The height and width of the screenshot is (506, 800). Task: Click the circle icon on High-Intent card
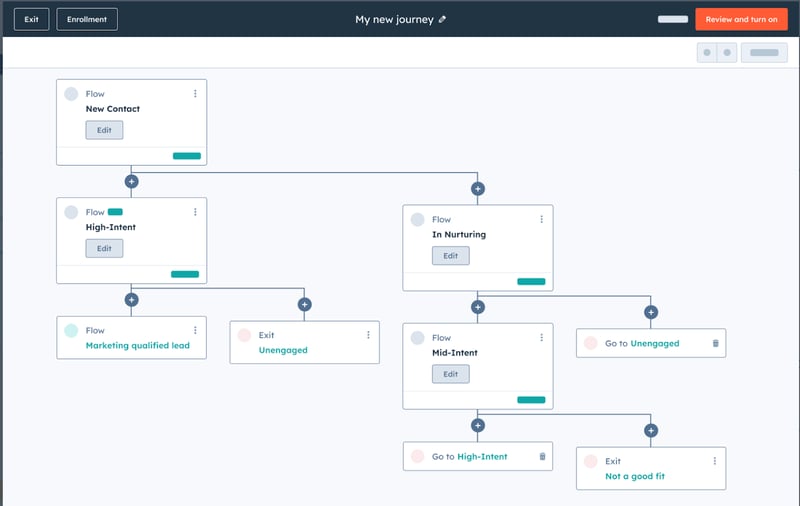tap(71, 212)
